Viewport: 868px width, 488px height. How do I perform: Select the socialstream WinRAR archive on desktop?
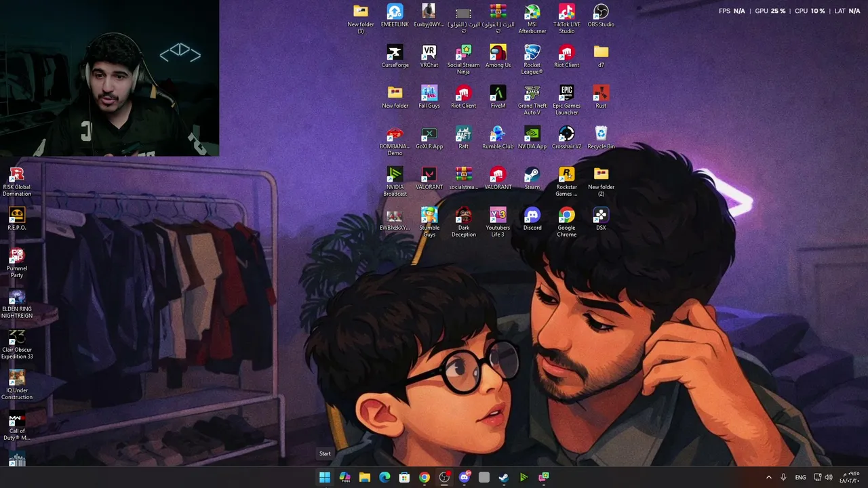(464, 179)
